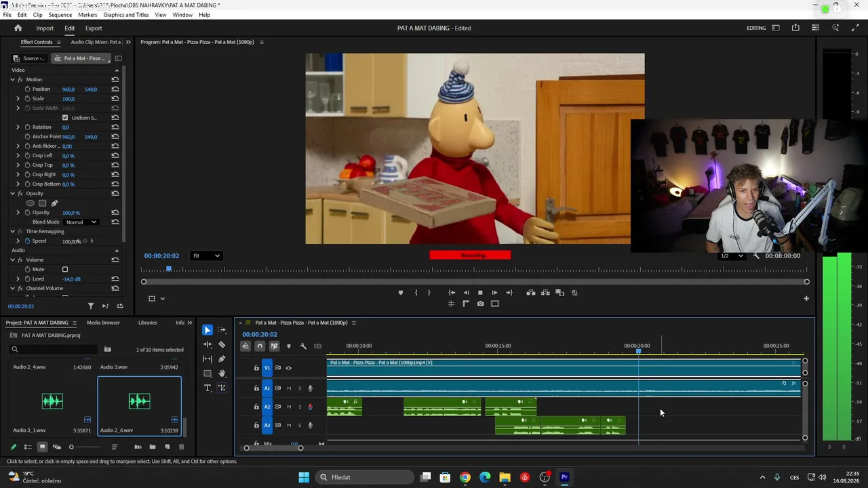Add a marker in the timeline header
Image resolution: width=868 pixels, height=488 pixels.
288,346
